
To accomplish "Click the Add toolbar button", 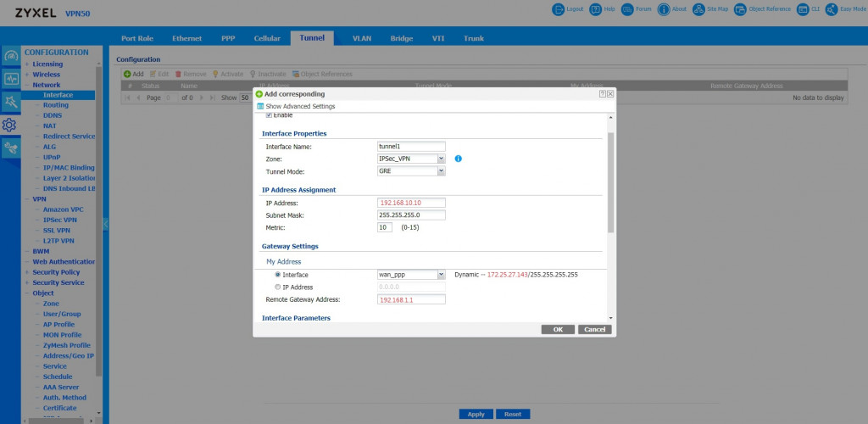I will click(133, 74).
